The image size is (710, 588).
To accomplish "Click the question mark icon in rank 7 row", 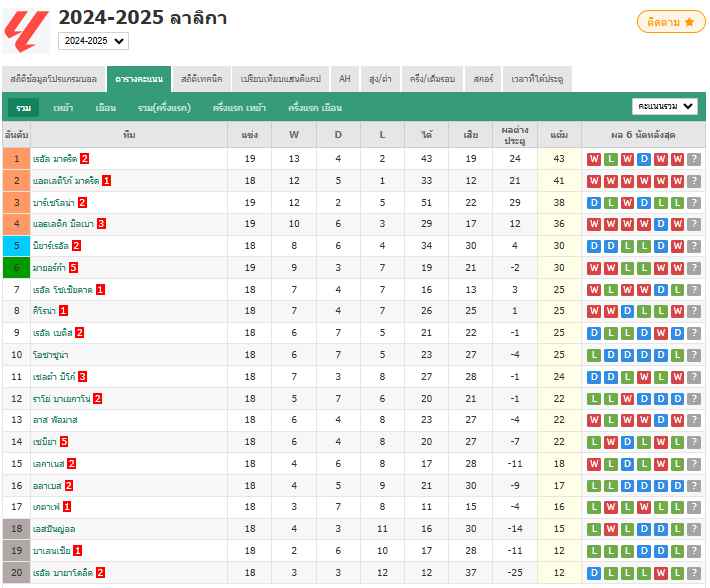I will pyautogui.click(x=694, y=290).
